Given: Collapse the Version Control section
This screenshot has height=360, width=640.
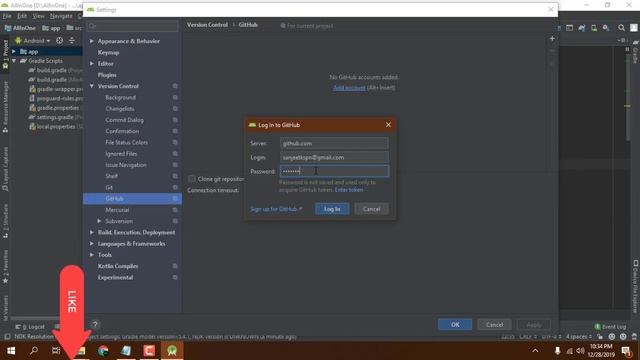Looking at the screenshot, I should (x=92, y=86).
